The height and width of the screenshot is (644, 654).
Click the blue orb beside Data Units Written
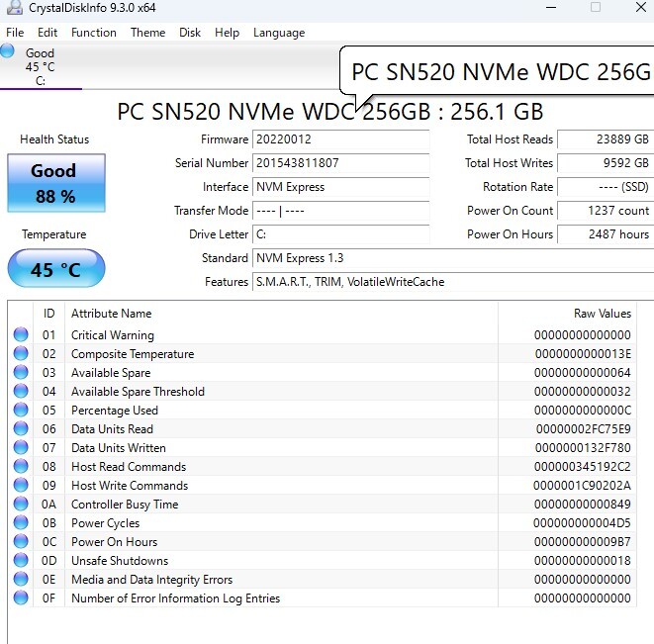pos(21,448)
